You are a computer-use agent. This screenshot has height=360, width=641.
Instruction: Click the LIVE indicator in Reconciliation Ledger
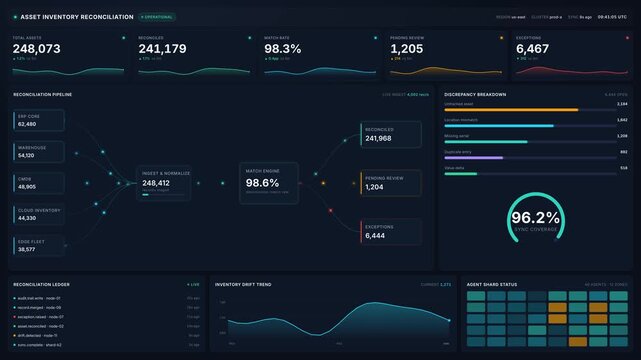pyautogui.click(x=193, y=285)
